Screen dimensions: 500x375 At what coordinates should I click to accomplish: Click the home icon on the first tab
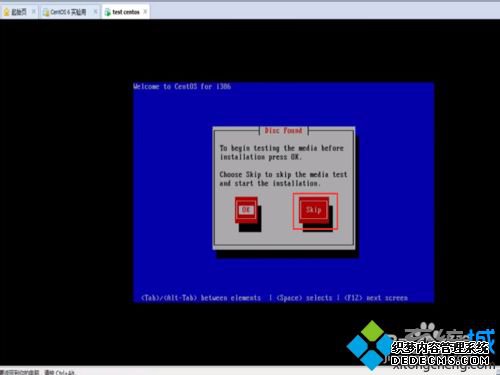pyautogui.click(x=6, y=12)
